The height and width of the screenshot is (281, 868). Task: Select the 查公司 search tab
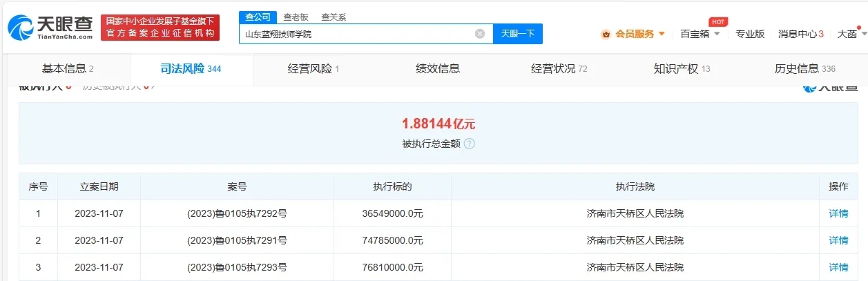pos(258,17)
